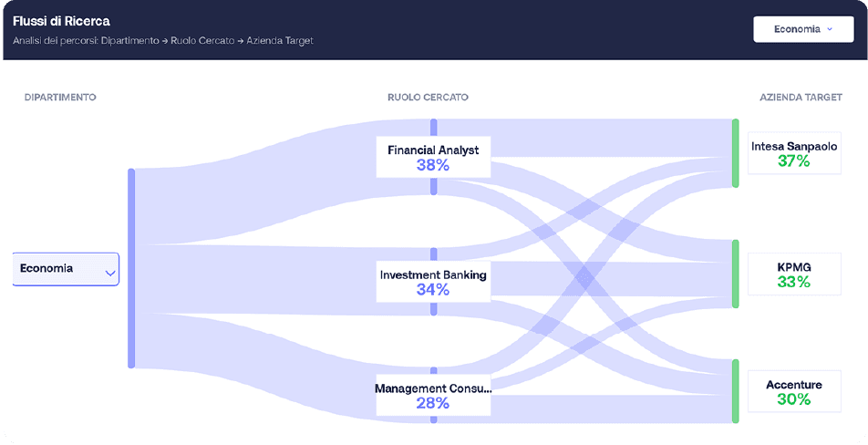
Task: Click green bar beside Intesa Sanpaolo
Action: 735,152
